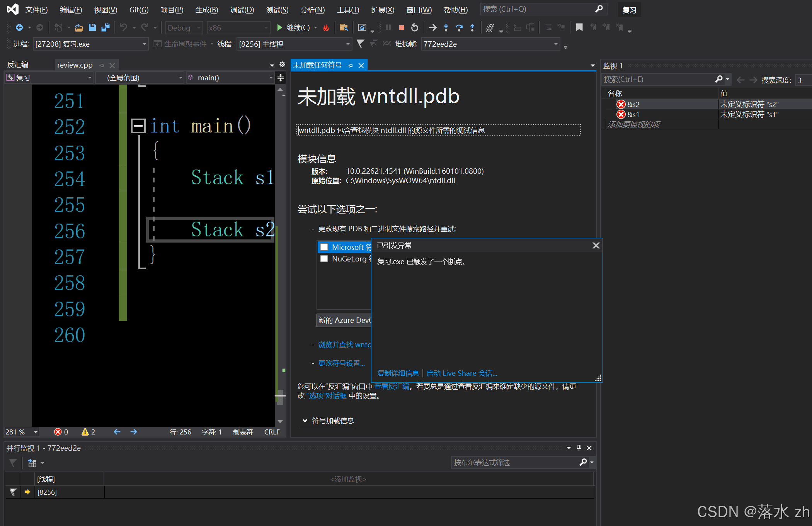Check the Microsoft symbol server checkbox
Screen dimensions: 812x526
pos(324,247)
